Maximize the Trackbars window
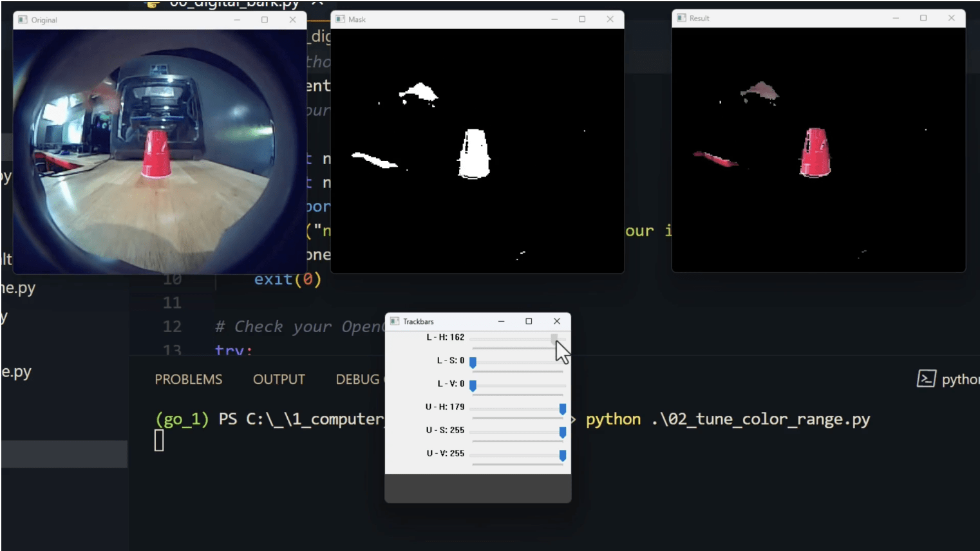 pyautogui.click(x=529, y=321)
